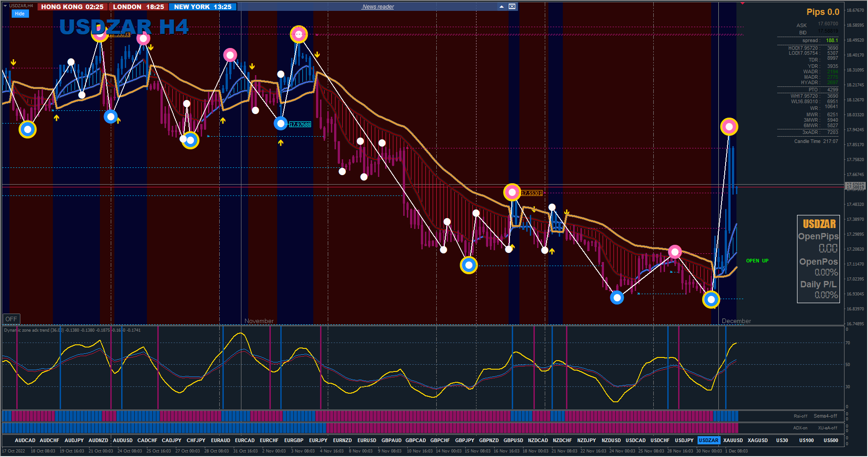Switch chart to NZDCAD
This screenshot has width=868, height=457.
coord(538,440)
